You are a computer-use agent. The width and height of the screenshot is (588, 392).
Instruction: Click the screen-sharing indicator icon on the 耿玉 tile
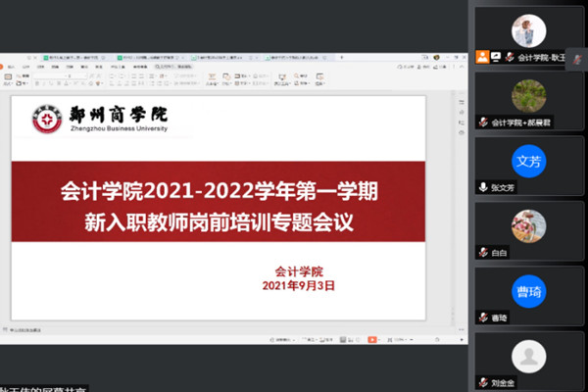click(x=496, y=57)
